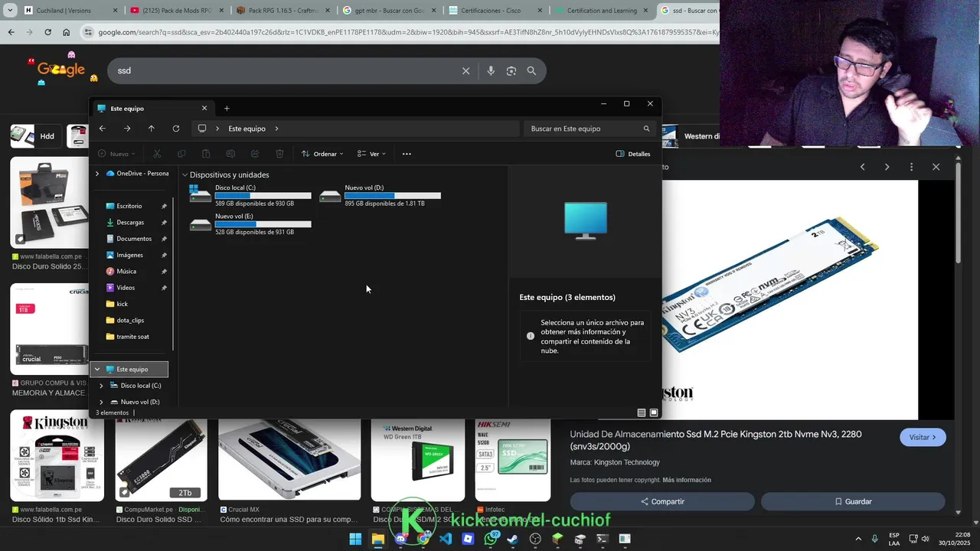The height and width of the screenshot is (551, 980).
Task: Expand Nuevo vol (D:) in the tree
Action: coord(101,402)
